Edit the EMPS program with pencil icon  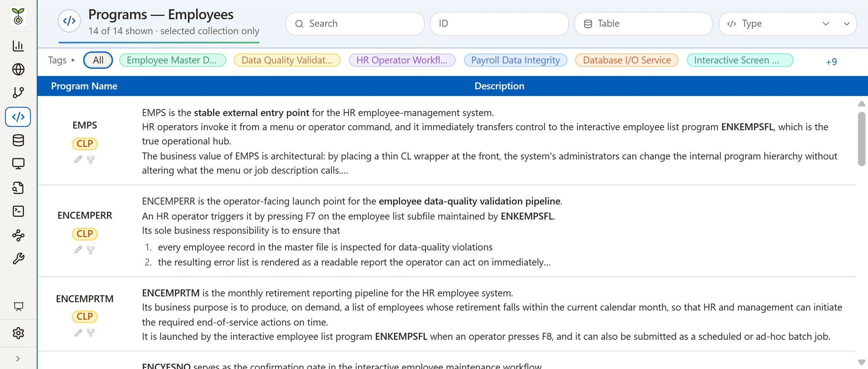78,160
